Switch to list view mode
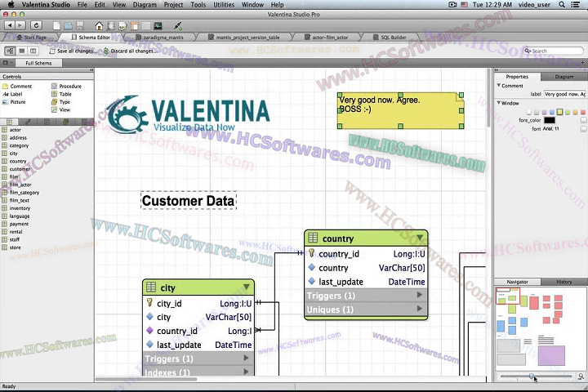 coord(22,51)
